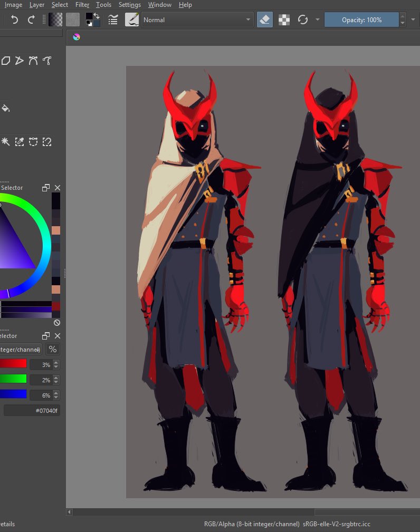
Task: Select the Polygon tool
Action: [5, 61]
